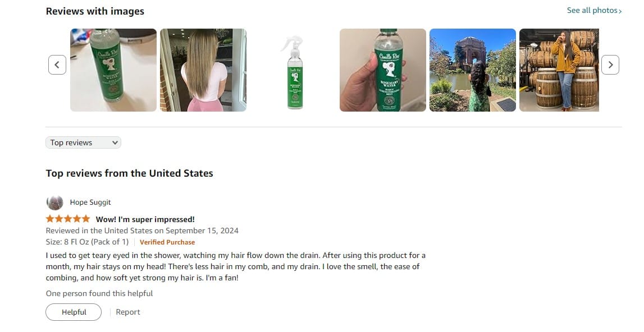Select the photo of a hand holding the green bottle
This screenshot has height=332, width=644.
coord(383,70)
